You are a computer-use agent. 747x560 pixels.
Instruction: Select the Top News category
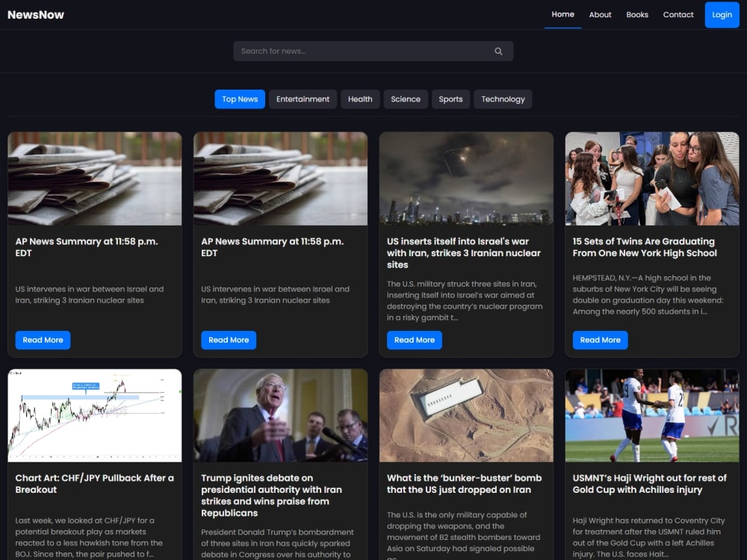click(240, 99)
